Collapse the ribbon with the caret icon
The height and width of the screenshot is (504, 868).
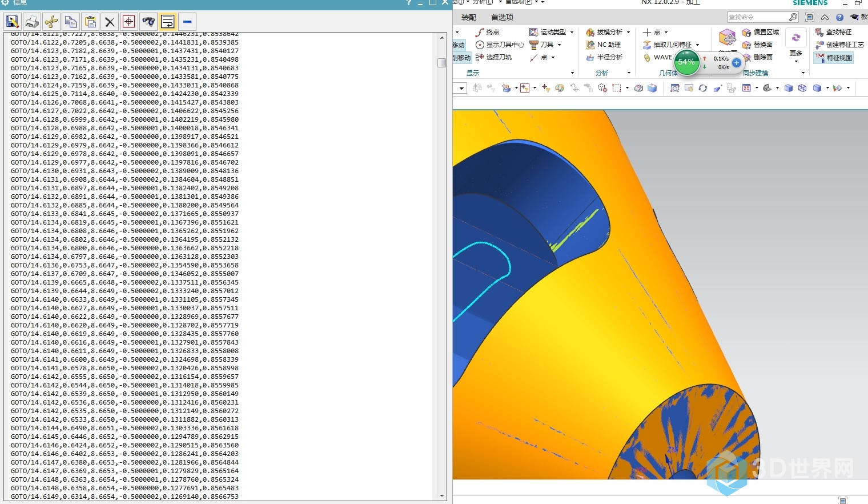coord(825,17)
